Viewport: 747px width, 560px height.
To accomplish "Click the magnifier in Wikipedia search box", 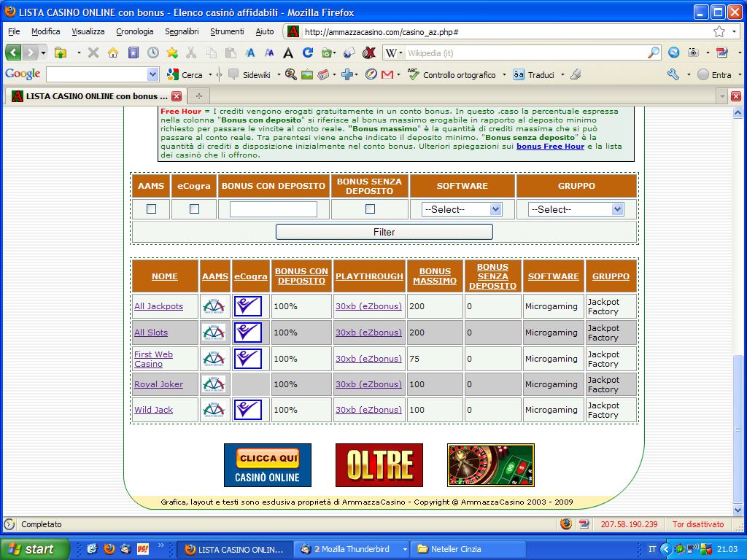I will coord(654,52).
